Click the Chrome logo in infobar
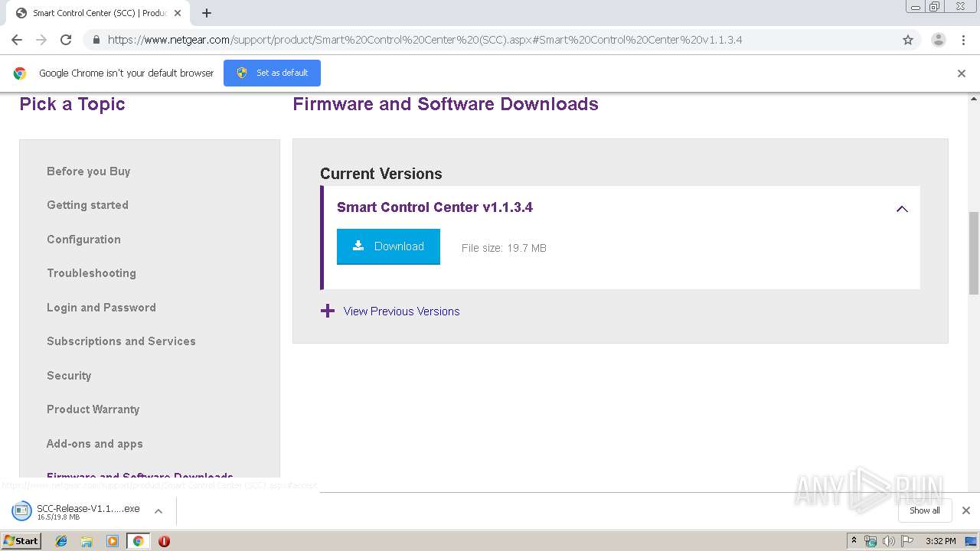Image resolution: width=980 pixels, height=551 pixels. [x=20, y=73]
